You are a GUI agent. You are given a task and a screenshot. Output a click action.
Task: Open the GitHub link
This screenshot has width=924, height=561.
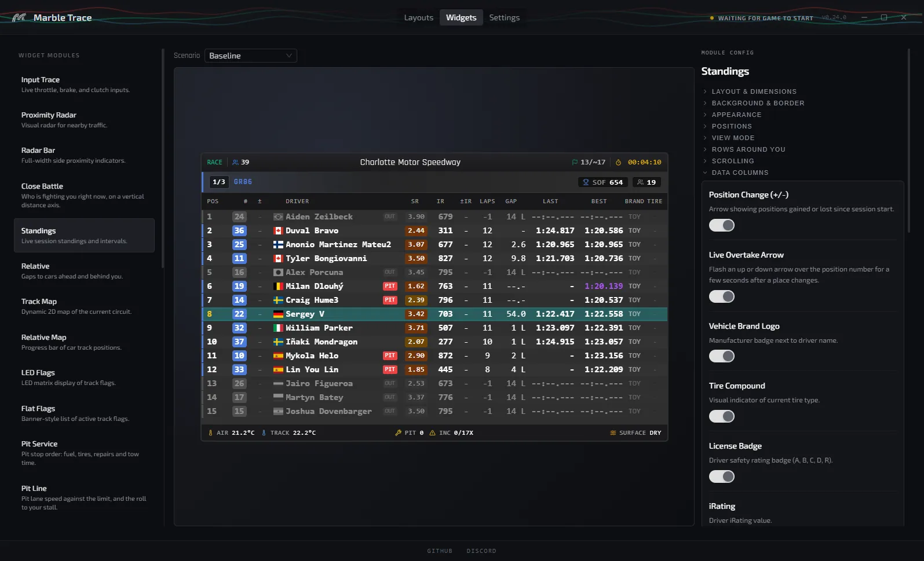(x=440, y=551)
